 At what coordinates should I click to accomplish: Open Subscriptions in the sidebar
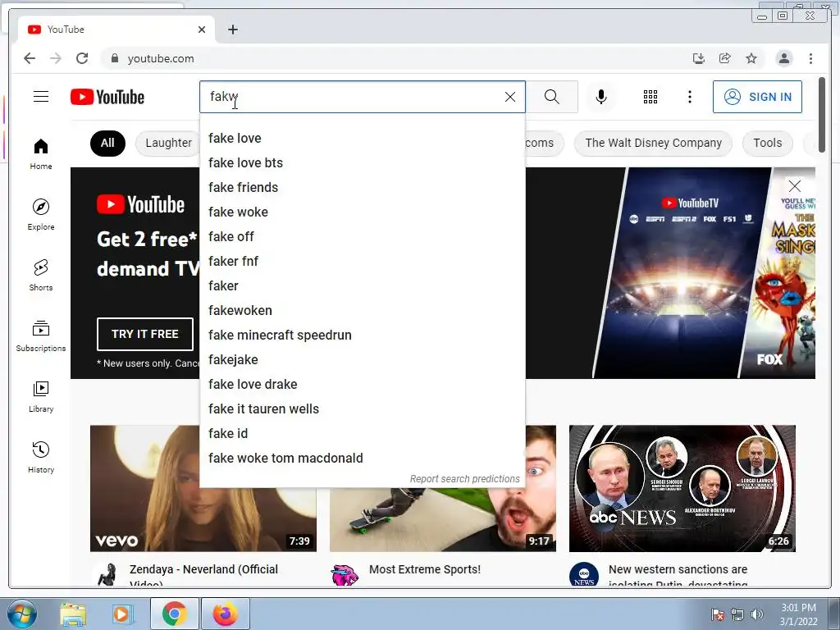pyautogui.click(x=41, y=336)
